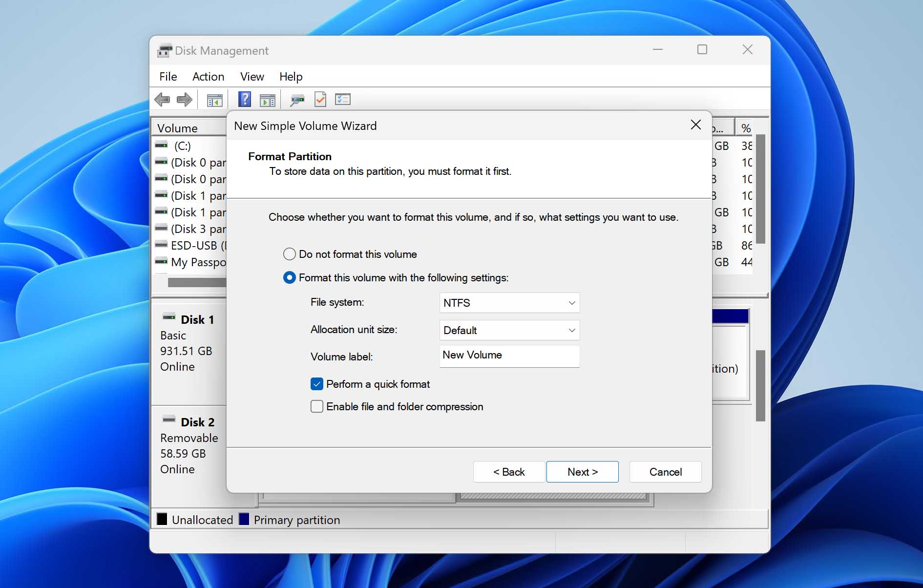Click the Volume column header

click(190, 128)
